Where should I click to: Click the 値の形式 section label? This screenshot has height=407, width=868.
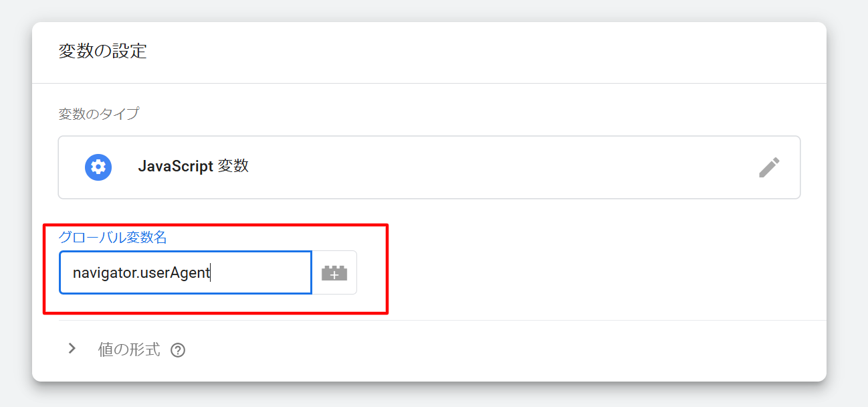click(129, 349)
